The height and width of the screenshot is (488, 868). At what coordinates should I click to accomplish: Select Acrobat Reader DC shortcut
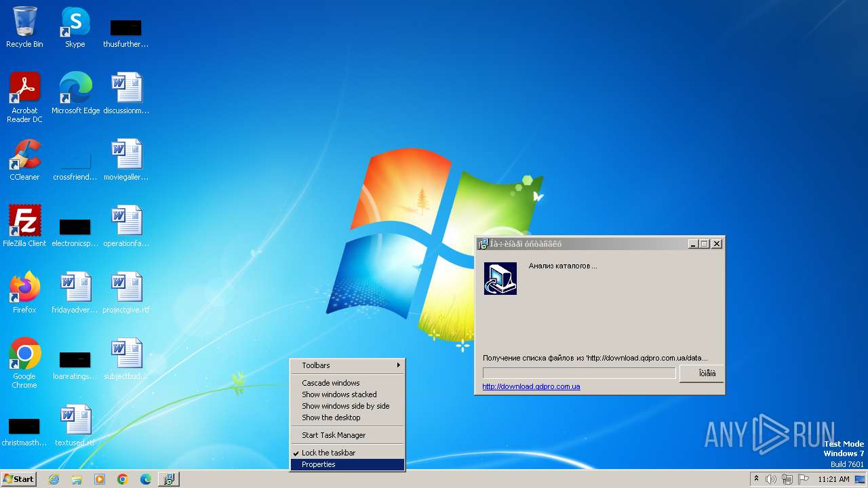(24, 97)
